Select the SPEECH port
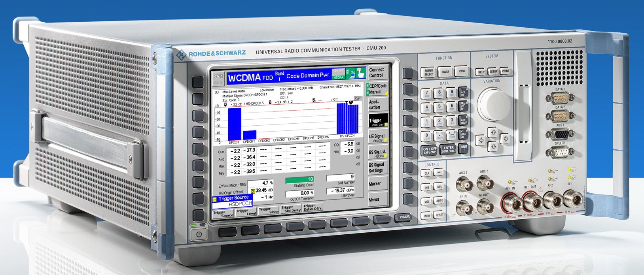Viewport: 644px width, 275px height. (560, 152)
